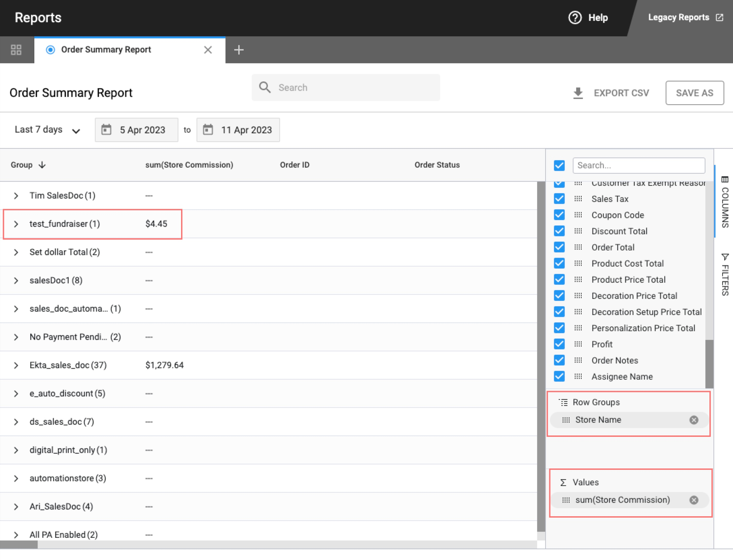
Task: Uncheck the Discount Total column checkbox
Action: [559, 231]
